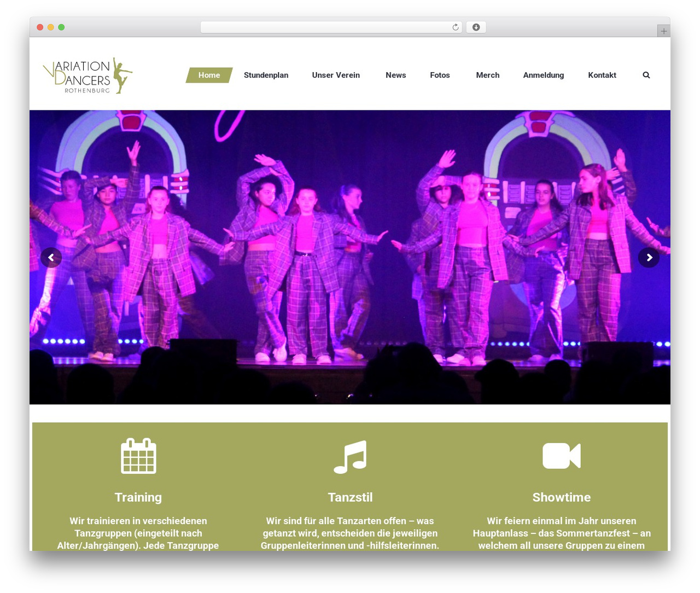
Task: Open the browser downloads button
Action: click(x=476, y=27)
